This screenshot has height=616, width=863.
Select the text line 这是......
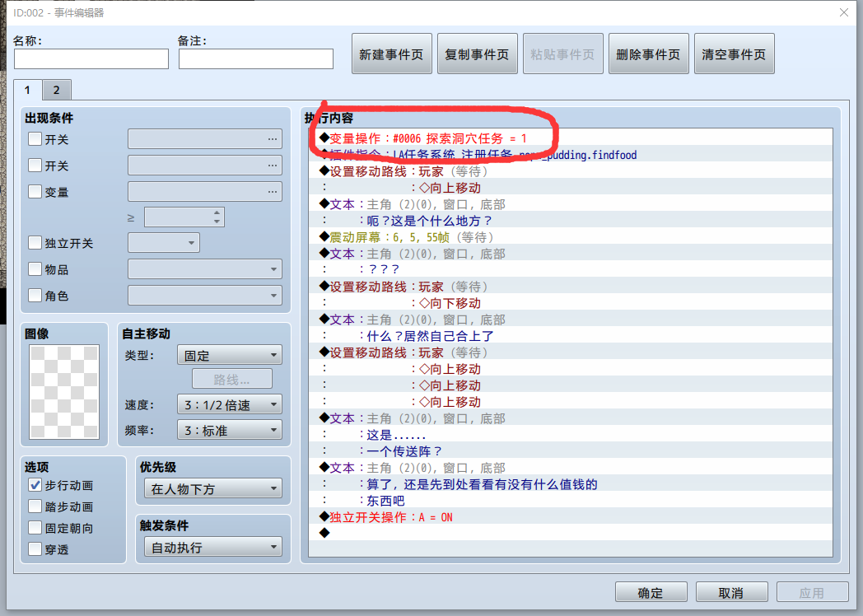coord(570,435)
